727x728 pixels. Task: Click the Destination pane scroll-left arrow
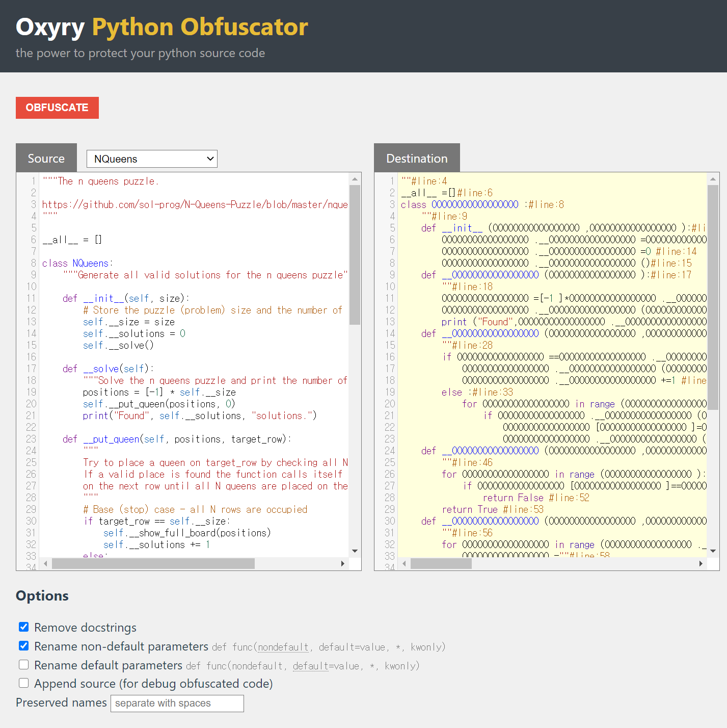405,563
